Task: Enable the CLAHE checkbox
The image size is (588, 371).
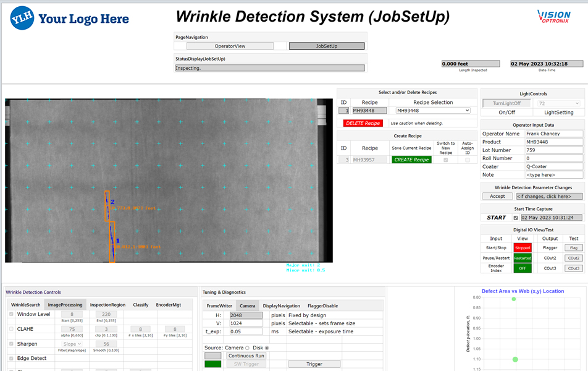Action: tap(11, 329)
